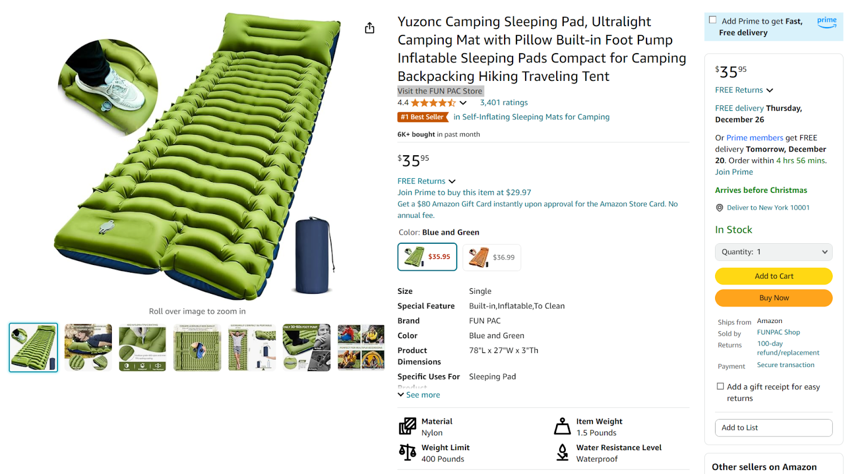Check the gift receipt for easy returns box
This screenshot has width=868, height=474.
(720, 385)
